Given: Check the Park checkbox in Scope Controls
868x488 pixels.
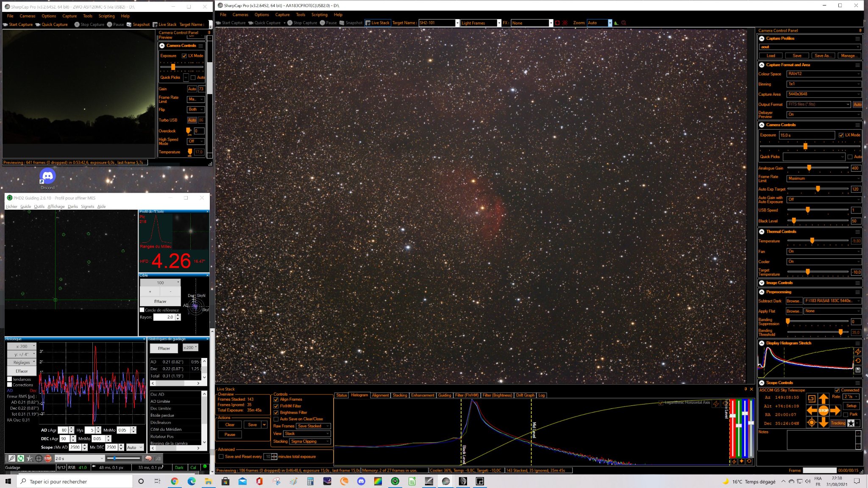Looking at the screenshot, I should tap(846, 414).
